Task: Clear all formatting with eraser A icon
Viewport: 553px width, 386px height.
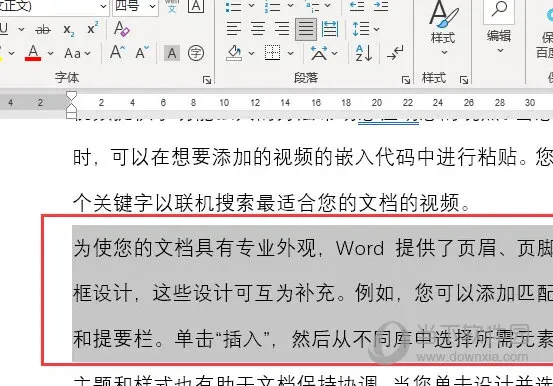Action: 122,29
